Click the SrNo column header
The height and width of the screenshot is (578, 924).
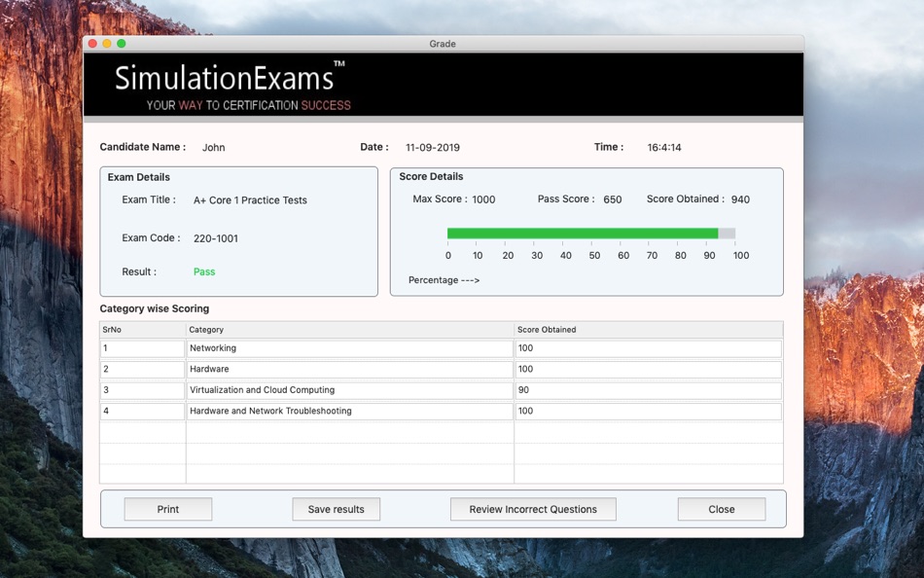142,330
